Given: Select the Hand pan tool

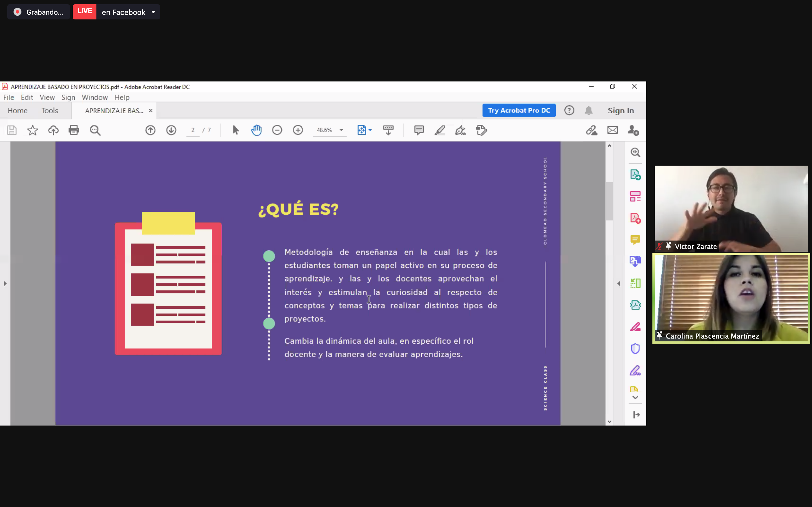Looking at the screenshot, I should point(256,130).
